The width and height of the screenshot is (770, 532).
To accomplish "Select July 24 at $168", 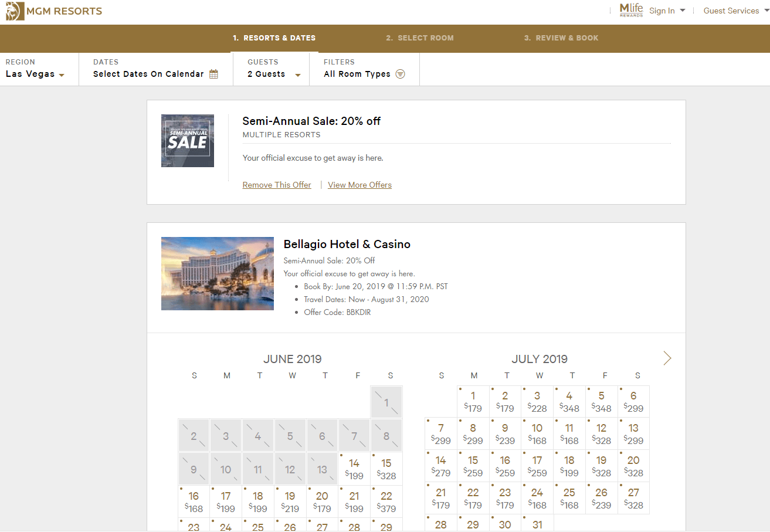I will point(537,498).
